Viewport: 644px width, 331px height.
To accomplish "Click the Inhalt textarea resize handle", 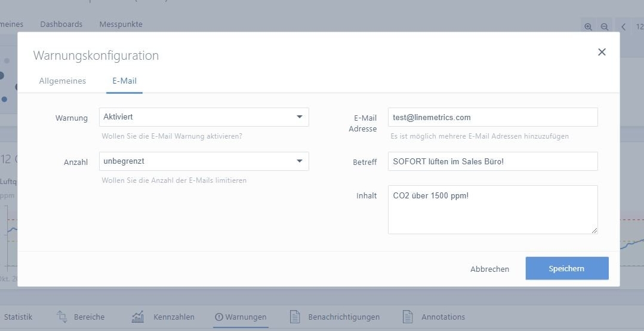I will point(594,230).
